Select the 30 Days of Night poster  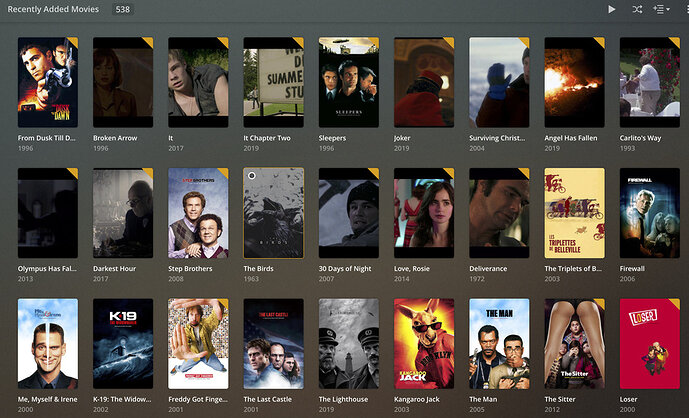click(348, 213)
